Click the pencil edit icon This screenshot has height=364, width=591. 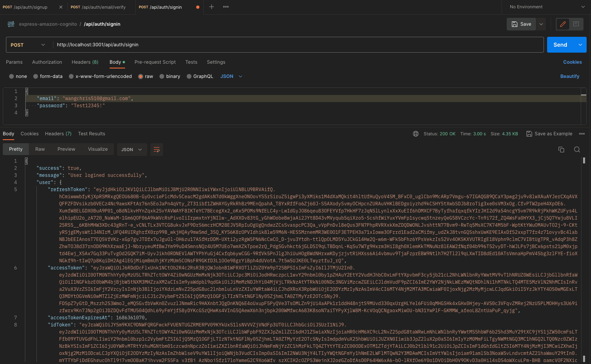click(x=563, y=24)
